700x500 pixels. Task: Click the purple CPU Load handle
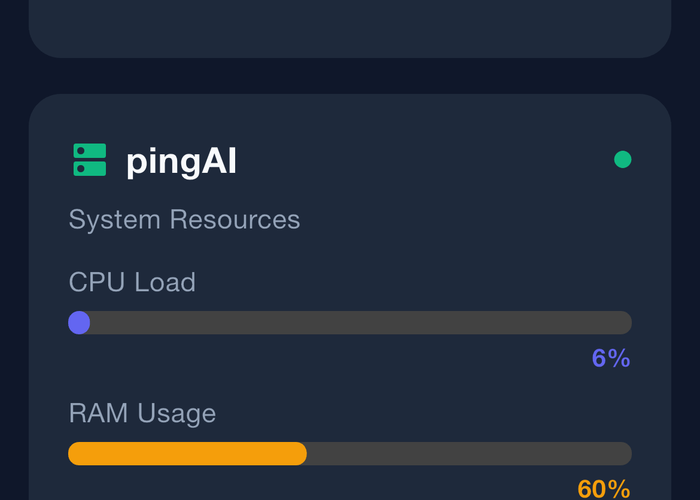[x=79, y=322]
